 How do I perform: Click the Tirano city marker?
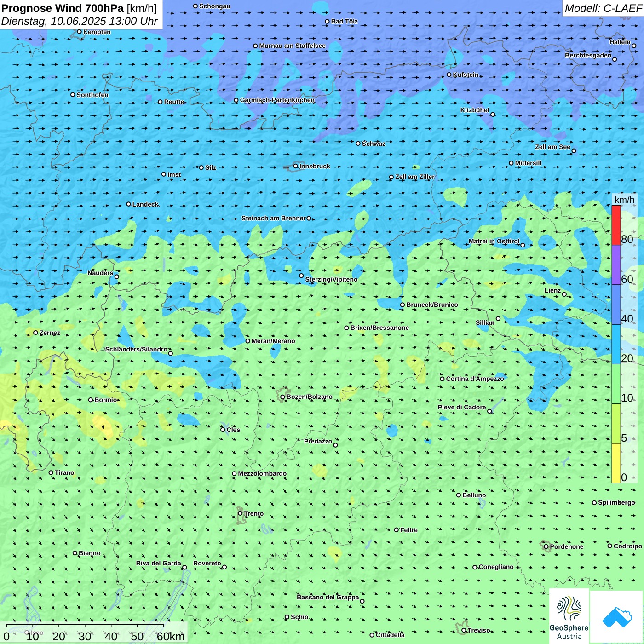(x=51, y=472)
